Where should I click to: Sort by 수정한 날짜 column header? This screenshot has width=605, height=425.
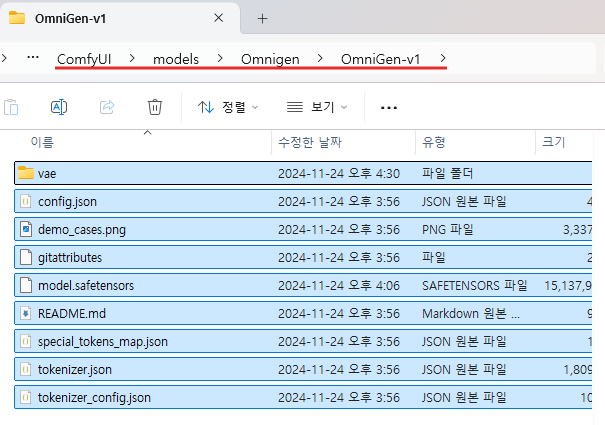[310, 142]
